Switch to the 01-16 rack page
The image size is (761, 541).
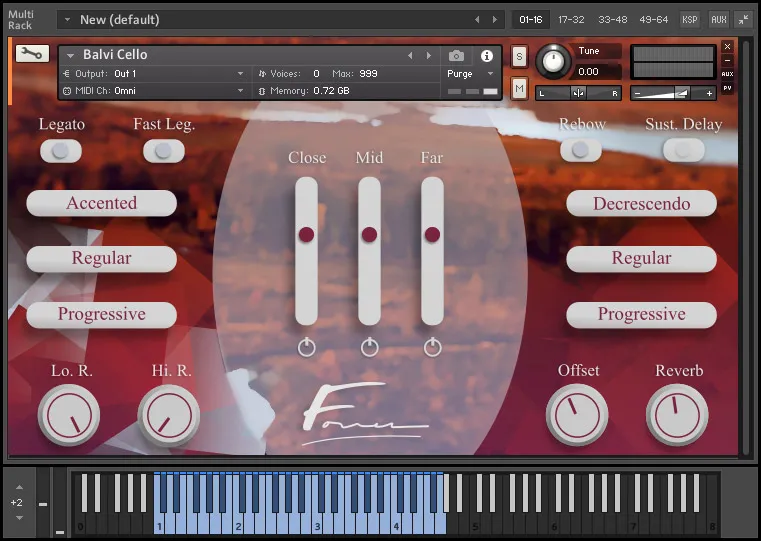click(x=530, y=20)
